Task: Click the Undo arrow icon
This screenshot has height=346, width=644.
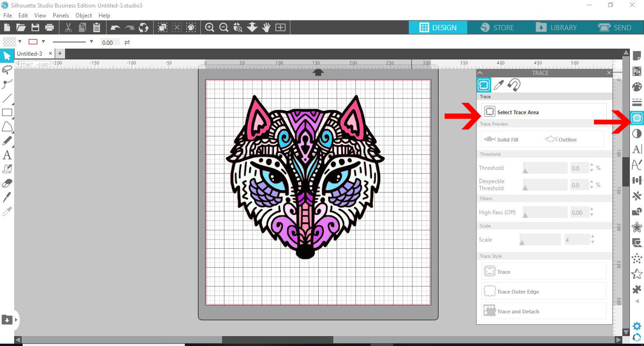Action: [x=116, y=27]
